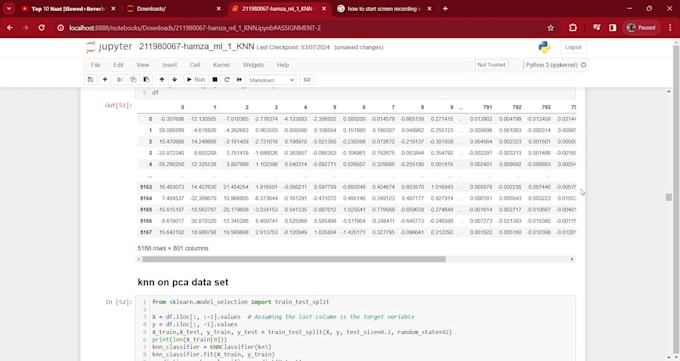Image resolution: width=680 pixels, height=361 pixels.
Task: Restart kernel and run all cells icon
Action: [x=239, y=80]
